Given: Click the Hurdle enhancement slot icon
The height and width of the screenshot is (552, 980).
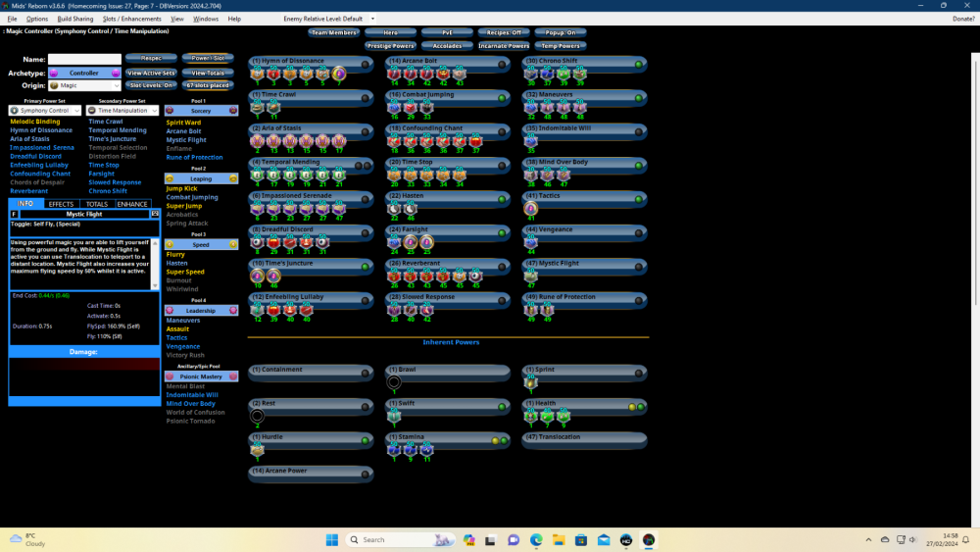Looking at the screenshot, I should (257, 449).
